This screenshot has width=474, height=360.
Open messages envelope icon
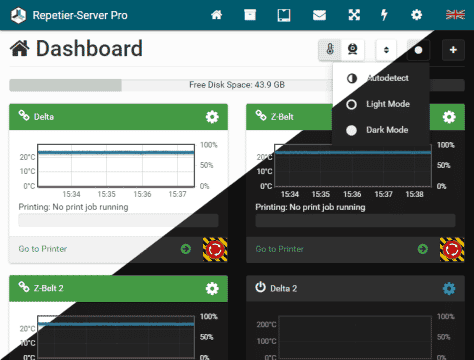coord(319,15)
